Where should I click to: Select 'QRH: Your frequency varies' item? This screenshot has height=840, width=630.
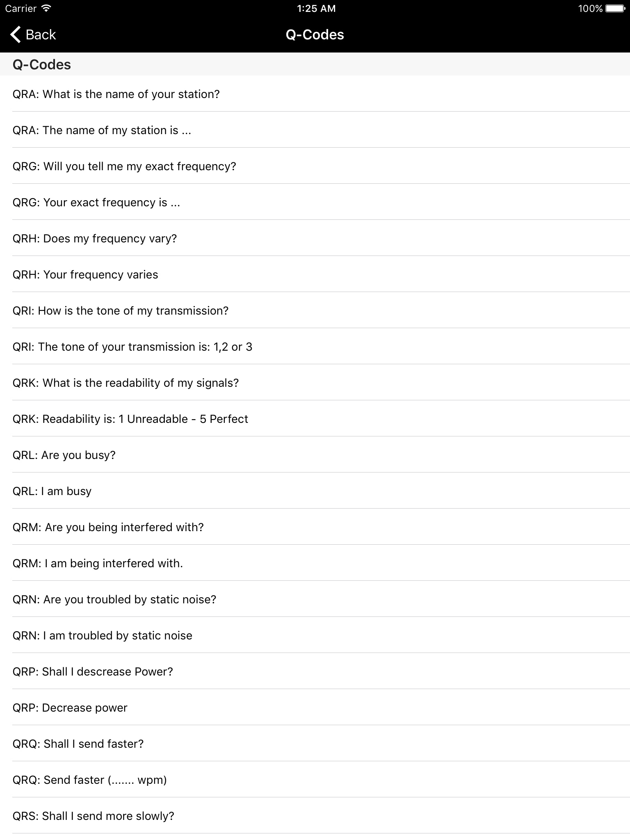tap(85, 275)
